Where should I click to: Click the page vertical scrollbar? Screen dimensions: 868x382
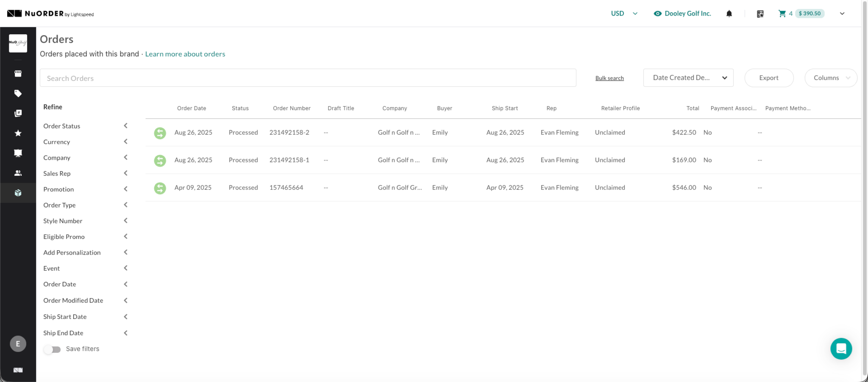[x=865, y=188]
